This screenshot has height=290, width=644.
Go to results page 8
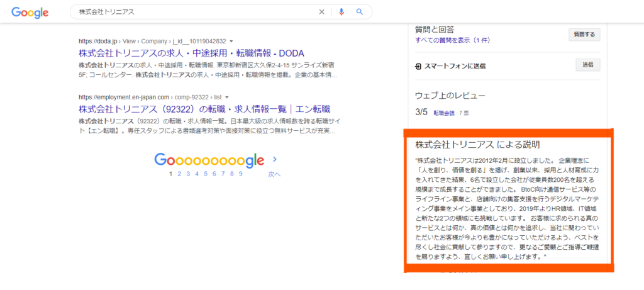coord(232,174)
